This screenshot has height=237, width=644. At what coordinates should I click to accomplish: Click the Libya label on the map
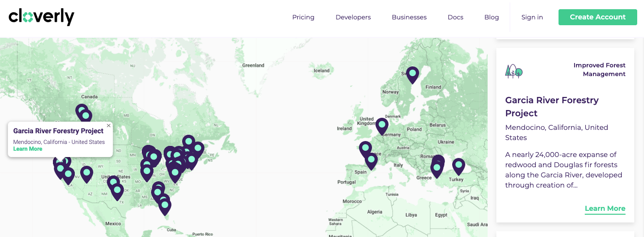click(411, 215)
